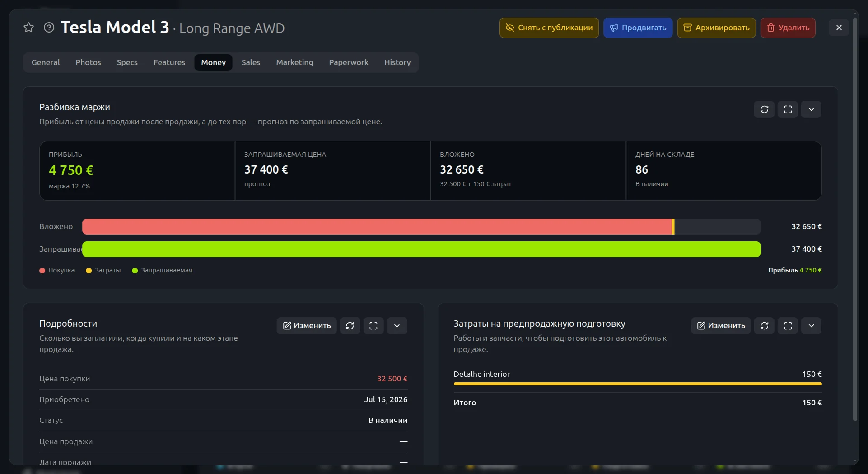The image size is (868, 474).
Task: Refresh the Разбивка маржи panel
Action: (764, 109)
